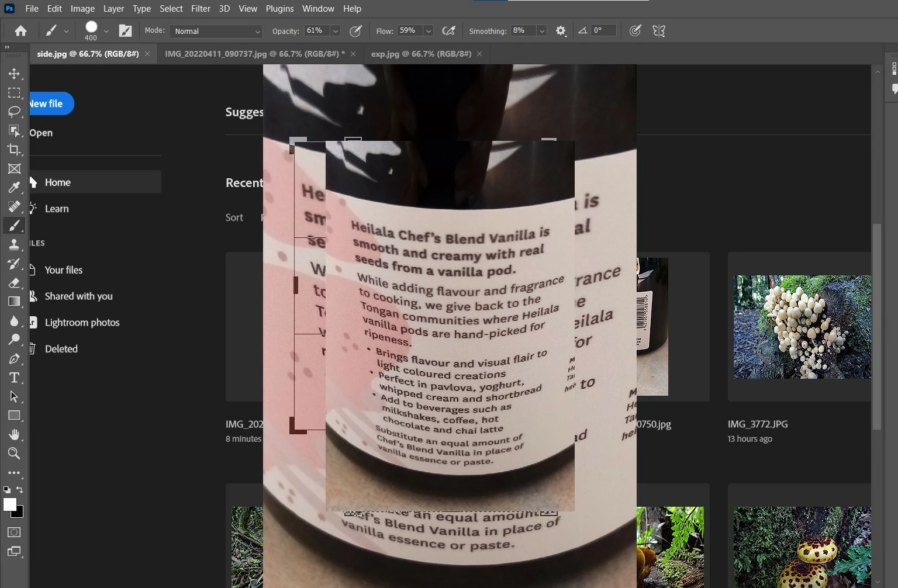Select the Dodge tool
898x588 pixels.
click(14, 340)
